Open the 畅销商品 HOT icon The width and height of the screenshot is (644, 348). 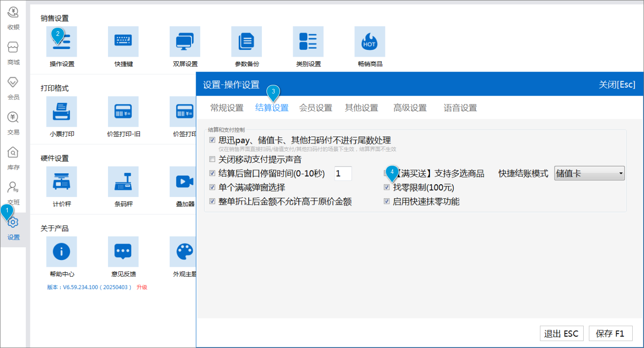(x=370, y=42)
